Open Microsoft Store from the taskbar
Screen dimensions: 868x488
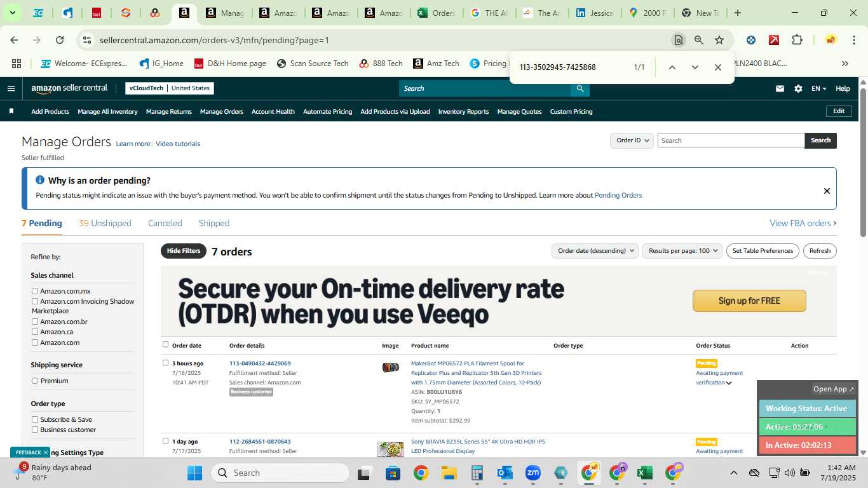point(393,473)
